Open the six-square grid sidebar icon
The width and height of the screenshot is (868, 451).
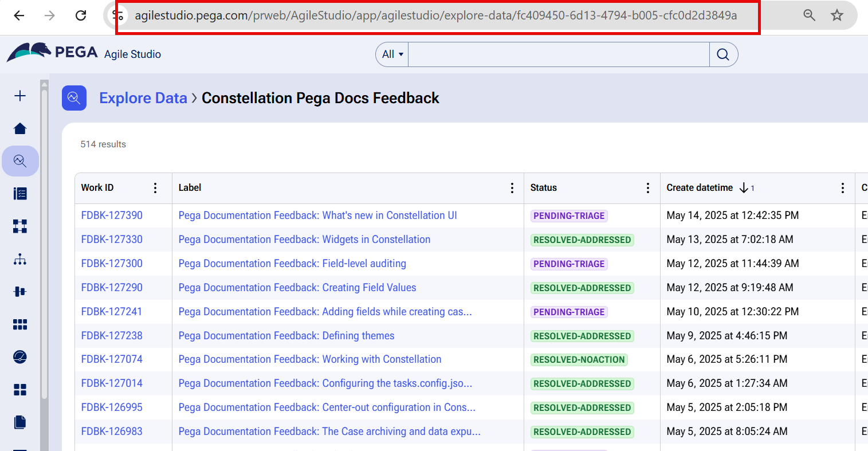click(x=20, y=324)
